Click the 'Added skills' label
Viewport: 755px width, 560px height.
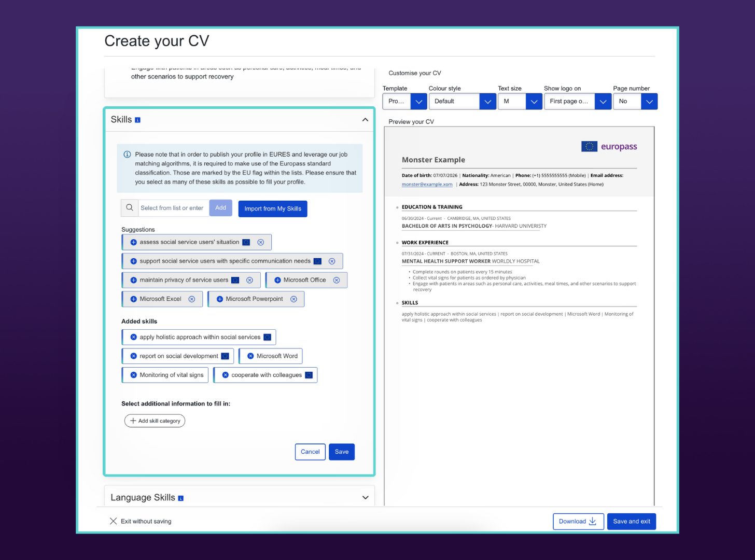point(139,321)
